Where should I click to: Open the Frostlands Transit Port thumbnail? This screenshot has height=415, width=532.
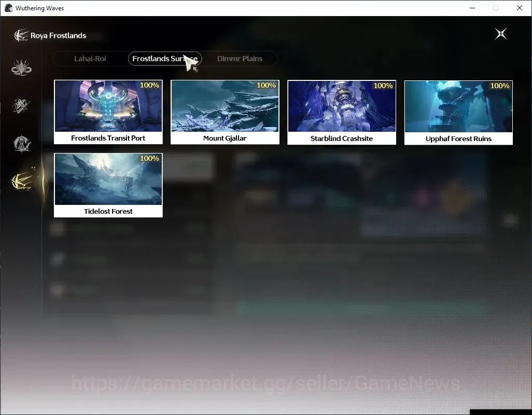[x=108, y=106]
